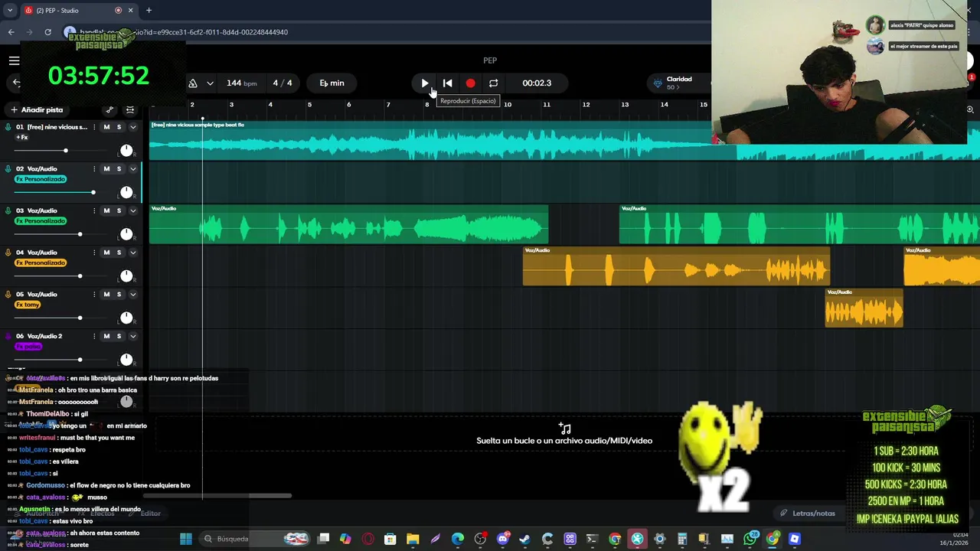This screenshot has width=980, height=551.
Task: Toggle the track header view icon
Action: click(x=130, y=110)
